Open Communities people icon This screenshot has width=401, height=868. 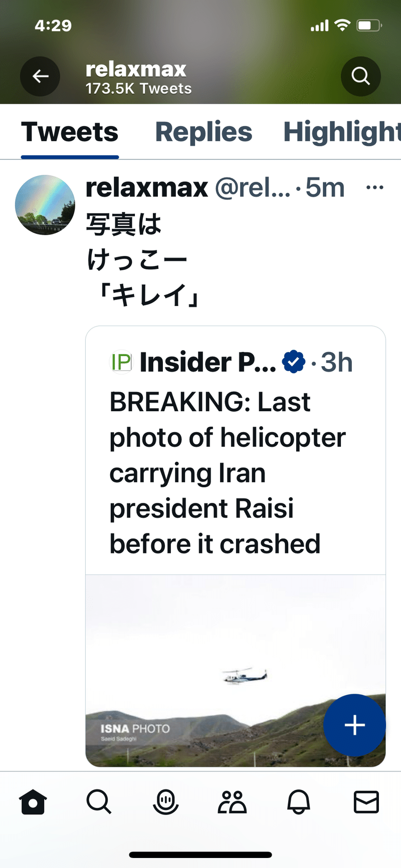click(232, 802)
